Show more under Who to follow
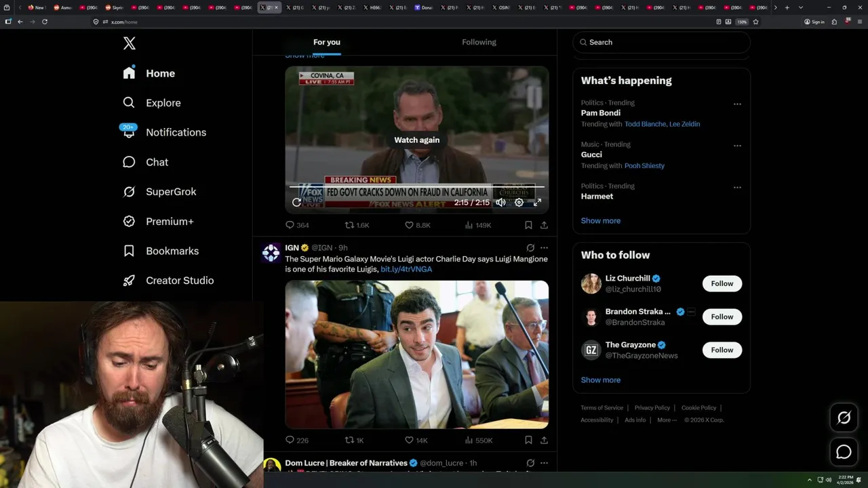The width and height of the screenshot is (868, 488). pos(601,380)
